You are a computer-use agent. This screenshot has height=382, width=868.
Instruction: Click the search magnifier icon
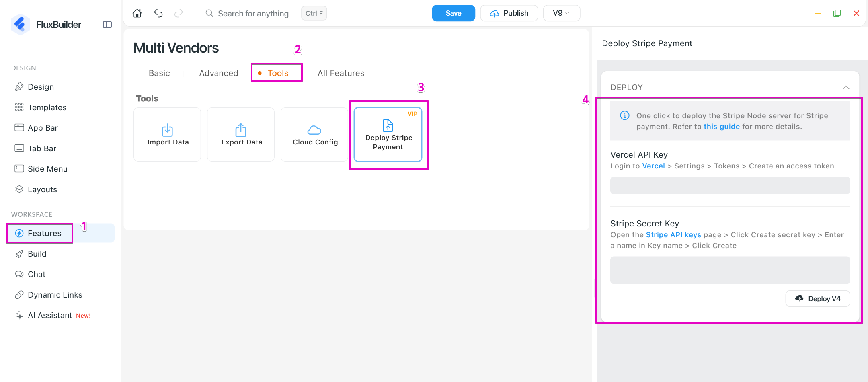209,13
